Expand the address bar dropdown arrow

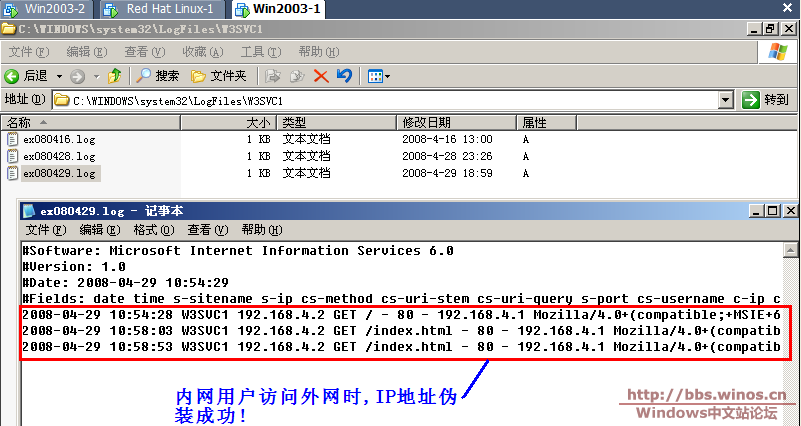(725, 101)
